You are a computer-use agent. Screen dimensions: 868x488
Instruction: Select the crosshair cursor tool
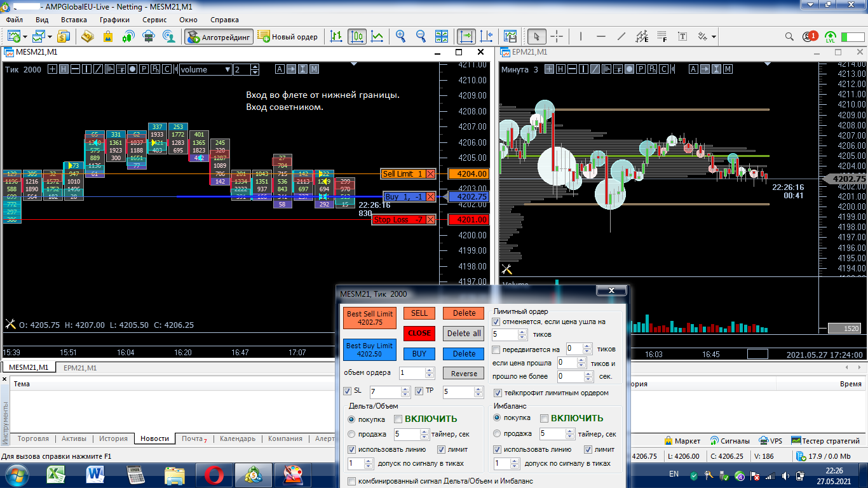click(x=557, y=37)
